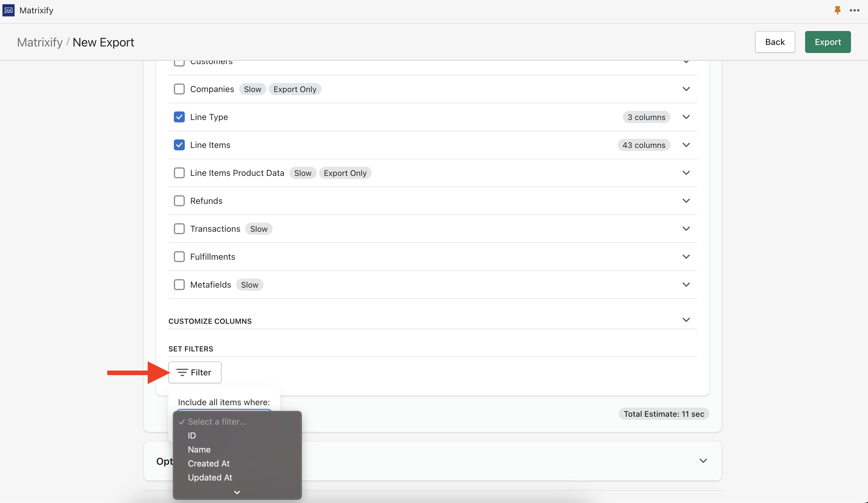The image size is (868, 503).
Task: Expand the Line Items columns chevron
Action: click(686, 145)
